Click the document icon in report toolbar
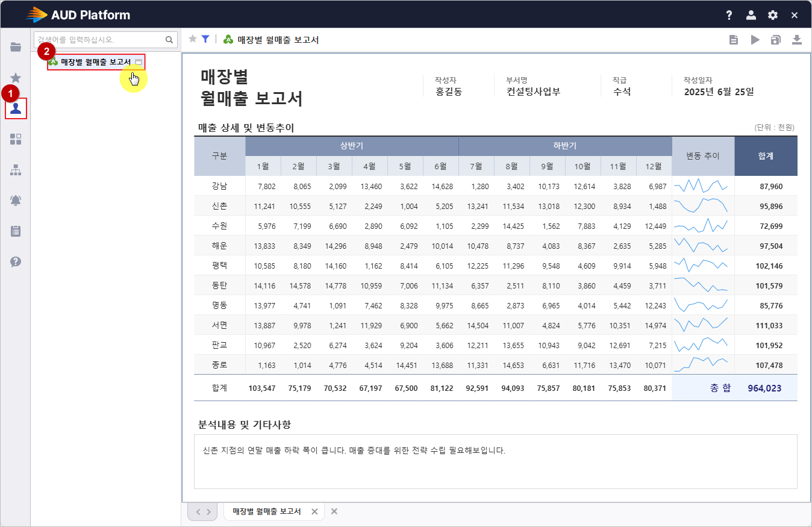Viewport: 812px width, 527px height. pos(734,40)
